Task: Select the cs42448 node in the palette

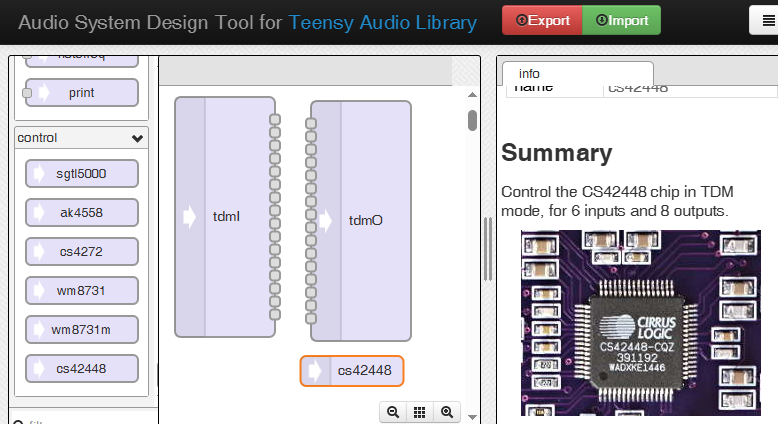Action: pos(82,368)
